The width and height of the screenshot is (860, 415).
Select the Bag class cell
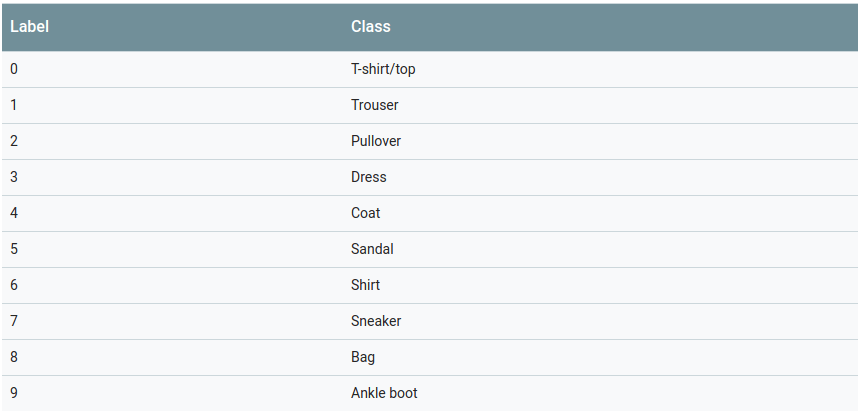click(x=363, y=357)
